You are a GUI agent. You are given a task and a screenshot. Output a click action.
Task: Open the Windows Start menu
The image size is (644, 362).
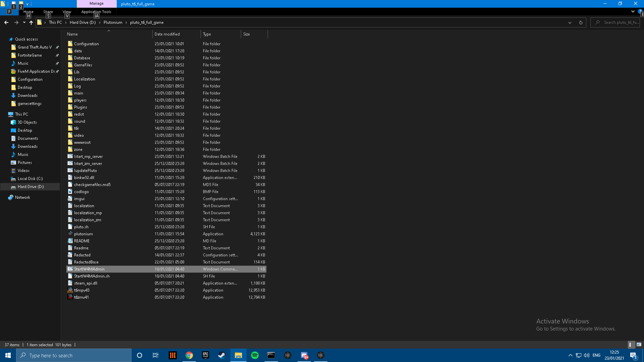coord(8,355)
